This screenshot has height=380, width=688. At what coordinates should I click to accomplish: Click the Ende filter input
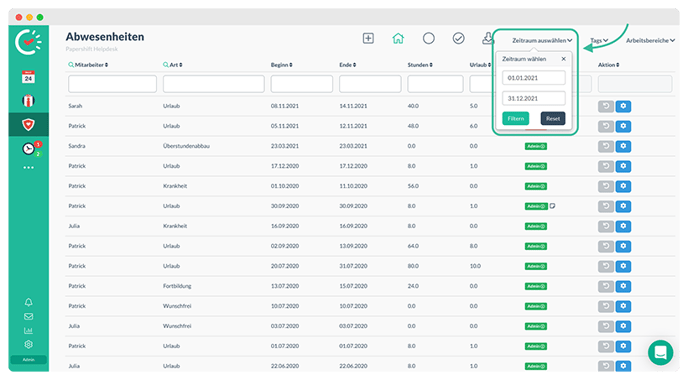[x=370, y=83]
